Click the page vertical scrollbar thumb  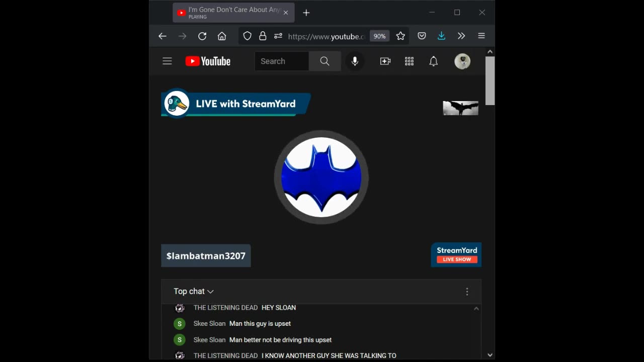490,81
